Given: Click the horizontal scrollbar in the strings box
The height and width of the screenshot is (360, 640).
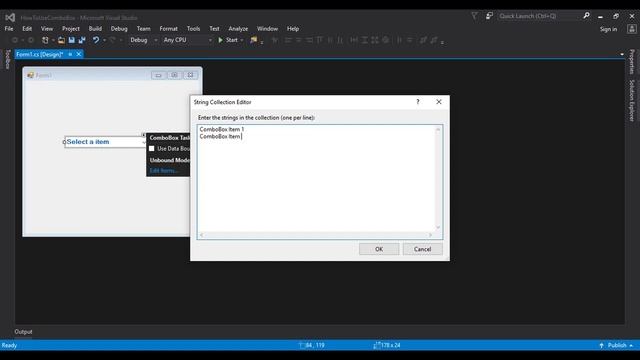Looking at the screenshot, I should point(316,235).
